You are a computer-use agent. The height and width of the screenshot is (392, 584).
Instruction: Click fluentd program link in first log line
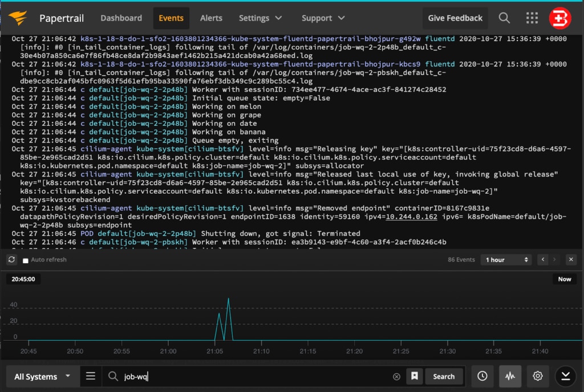(x=440, y=39)
